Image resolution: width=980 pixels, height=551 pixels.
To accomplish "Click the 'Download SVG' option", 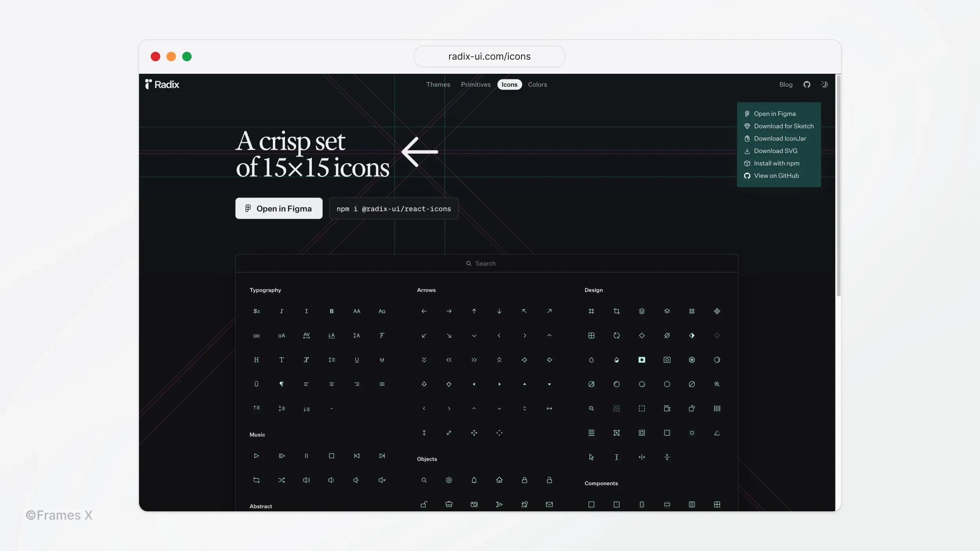I will click(x=775, y=151).
